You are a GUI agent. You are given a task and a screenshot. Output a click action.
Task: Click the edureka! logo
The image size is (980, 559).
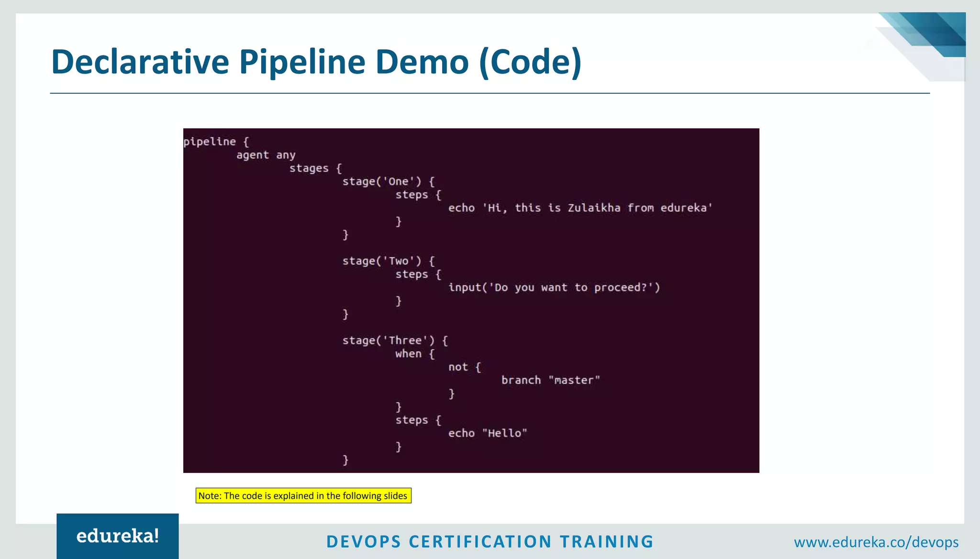(x=118, y=536)
